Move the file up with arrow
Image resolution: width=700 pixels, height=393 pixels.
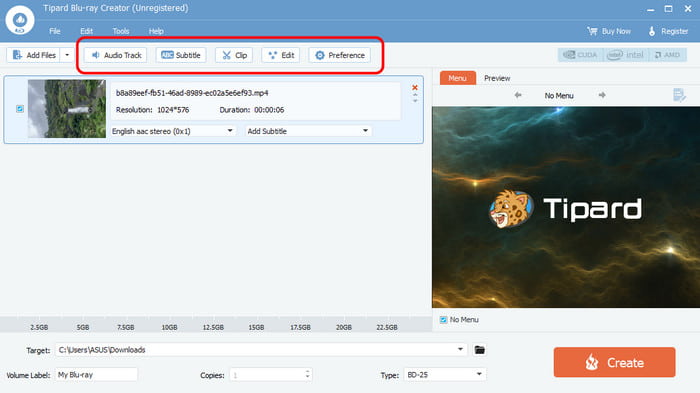tap(415, 95)
